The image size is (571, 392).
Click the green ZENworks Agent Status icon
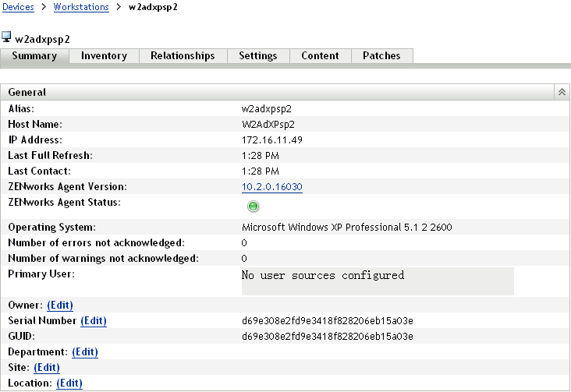pyautogui.click(x=254, y=207)
